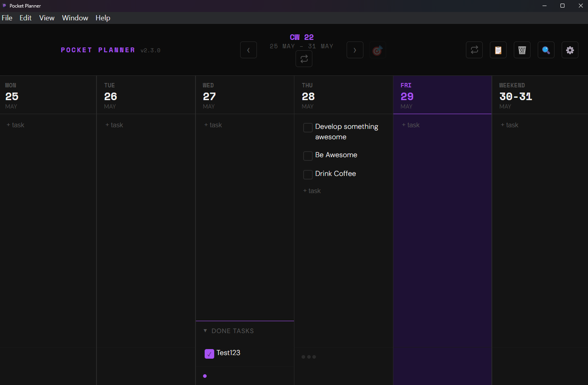Viewport: 588px width, 385px height.
Task: Add a task to Monday 25
Action: (x=15, y=125)
